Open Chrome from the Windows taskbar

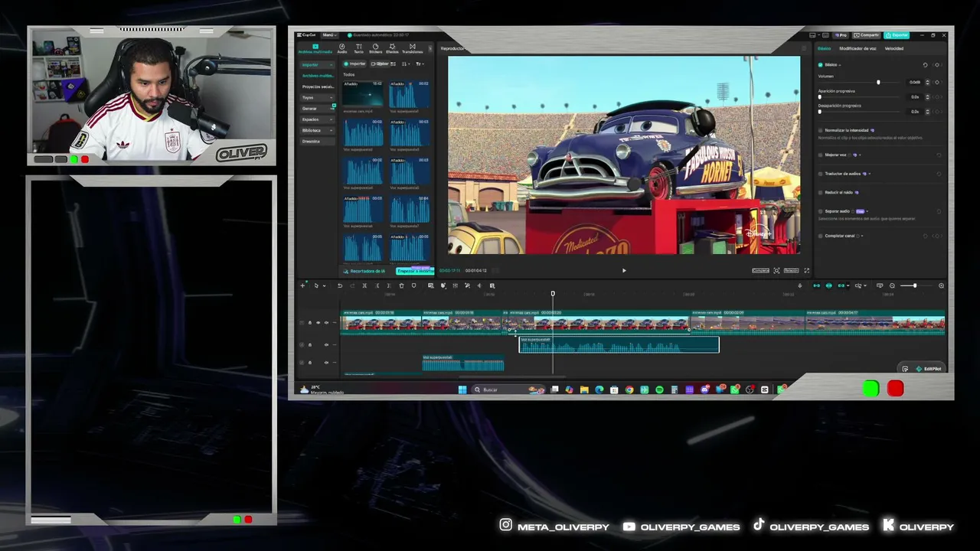point(629,390)
